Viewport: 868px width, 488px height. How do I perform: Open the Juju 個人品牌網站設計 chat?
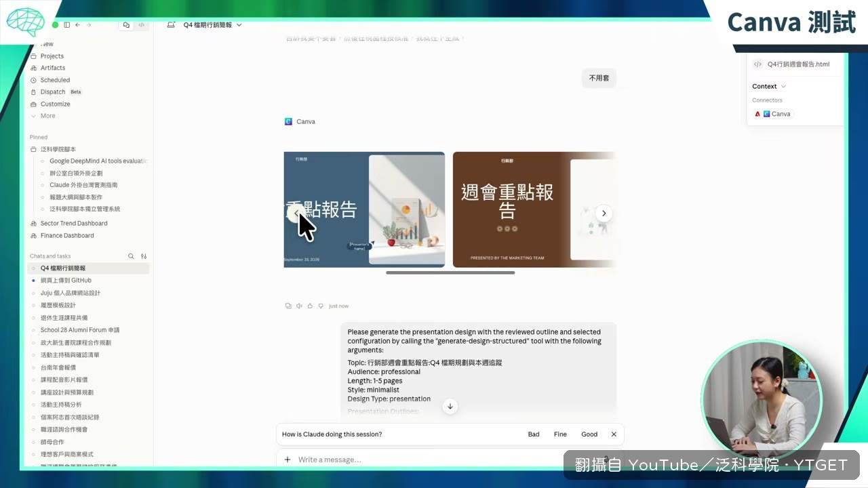[70, 293]
